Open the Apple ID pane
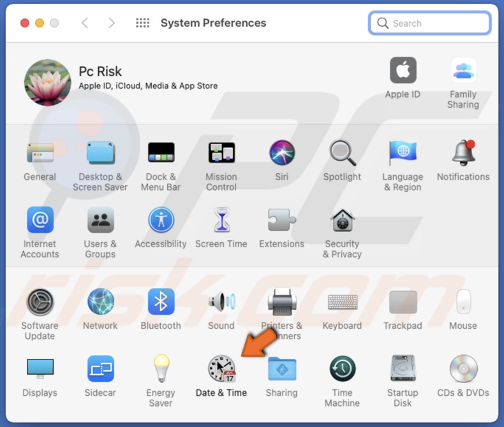The width and height of the screenshot is (504, 427). point(403,70)
